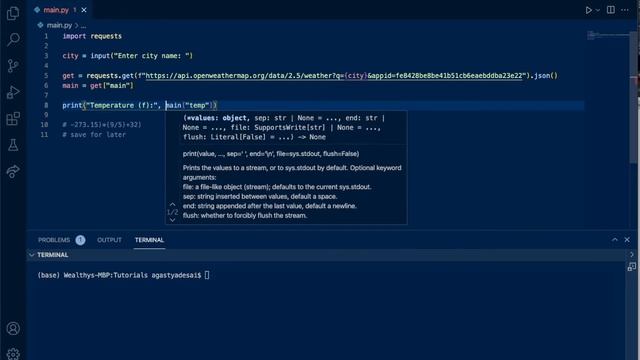Open the Extensions view
This screenshot has width=640, height=360.
(x=13, y=119)
